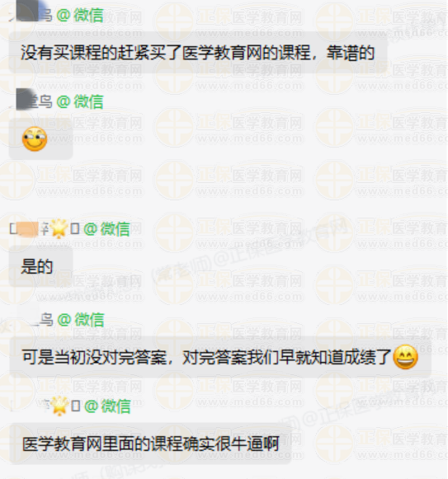Click @微信 label above 可是当初 message
The height and width of the screenshot is (479, 448).
point(81,320)
